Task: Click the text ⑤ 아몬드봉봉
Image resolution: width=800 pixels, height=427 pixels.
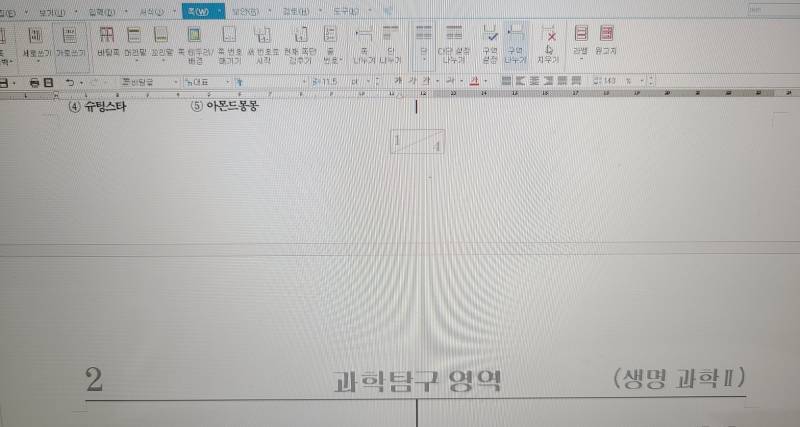Action: pos(224,106)
